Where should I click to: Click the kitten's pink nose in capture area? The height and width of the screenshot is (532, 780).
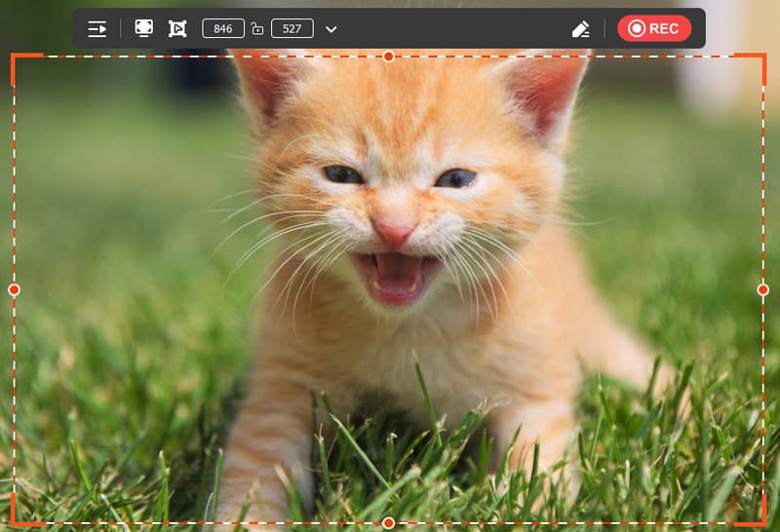pyautogui.click(x=394, y=232)
